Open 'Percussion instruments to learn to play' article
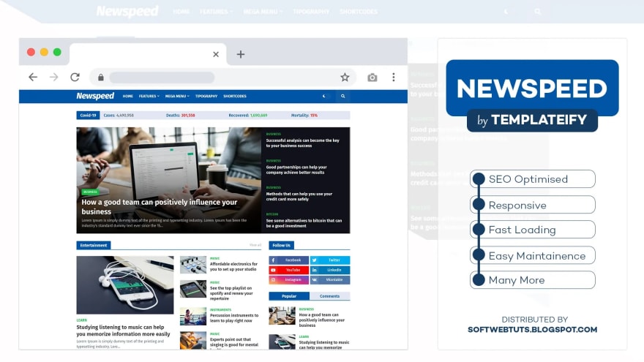 234,317
